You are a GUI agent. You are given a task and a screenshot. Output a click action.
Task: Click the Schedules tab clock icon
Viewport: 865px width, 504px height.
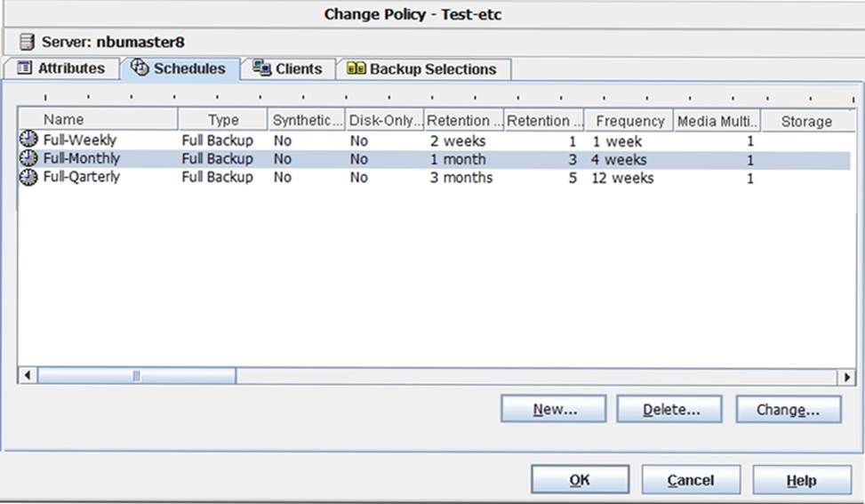tap(140, 68)
